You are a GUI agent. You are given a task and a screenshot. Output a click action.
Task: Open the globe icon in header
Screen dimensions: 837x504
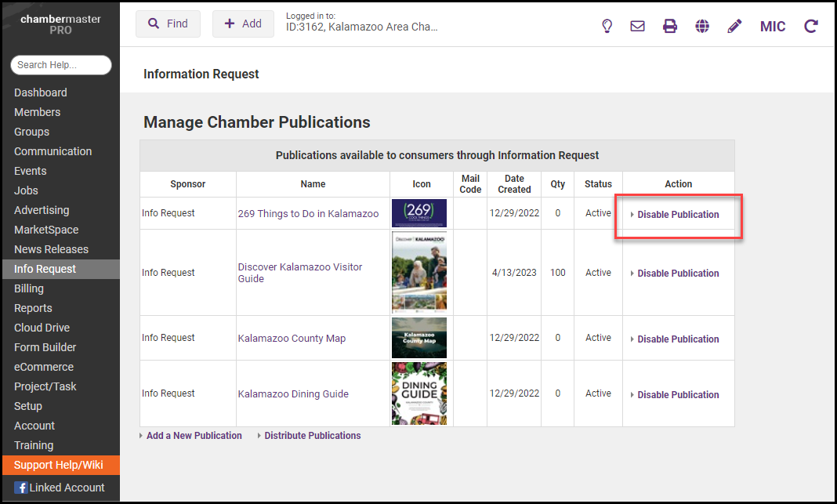coord(702,26)
